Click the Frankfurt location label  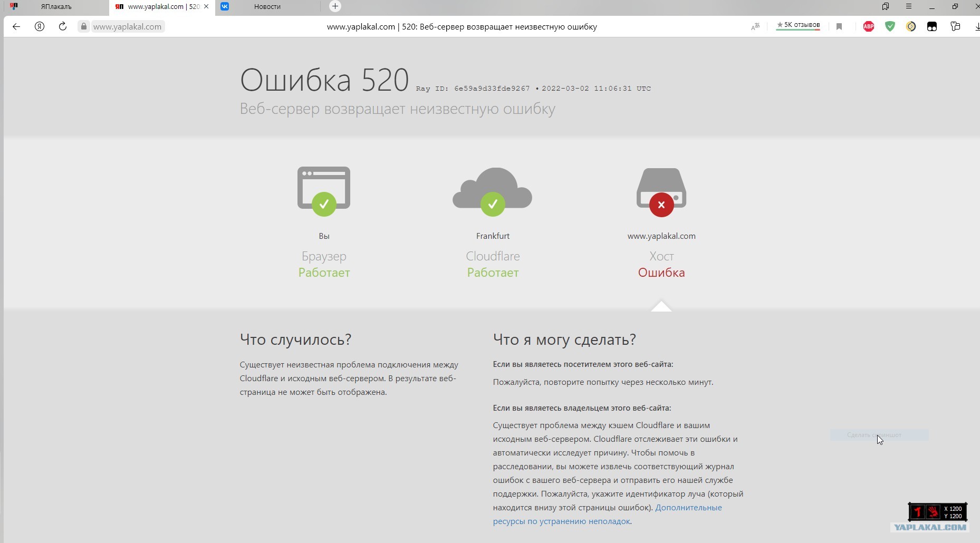click(x=493, y=236)
